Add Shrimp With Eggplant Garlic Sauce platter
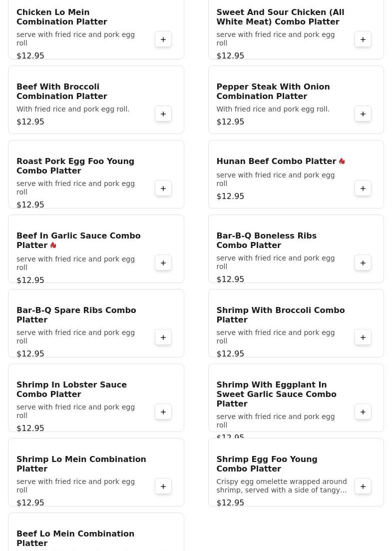The image size is (392, 551). point(363,412)
